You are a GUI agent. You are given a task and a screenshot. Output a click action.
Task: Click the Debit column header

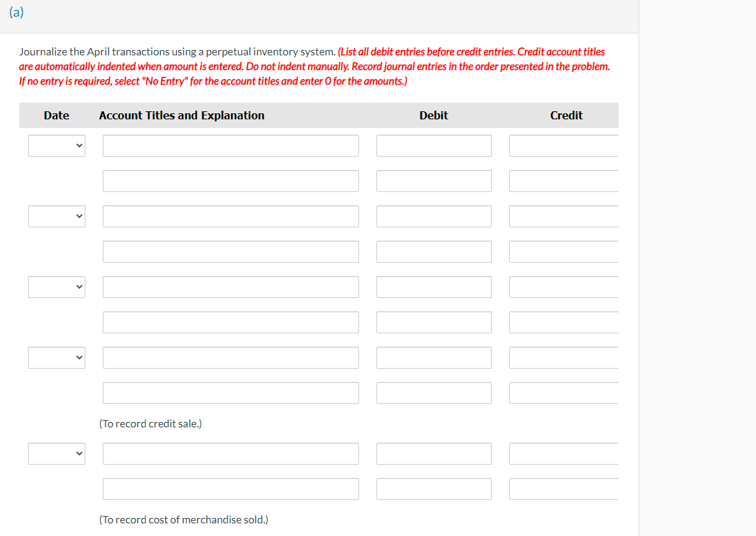click(x=433, y=115)
